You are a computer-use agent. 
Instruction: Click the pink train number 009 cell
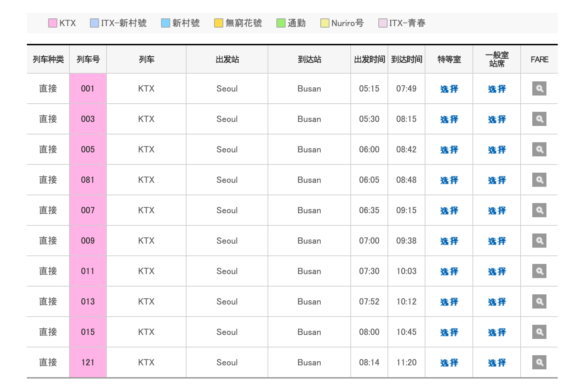point(88,241)
